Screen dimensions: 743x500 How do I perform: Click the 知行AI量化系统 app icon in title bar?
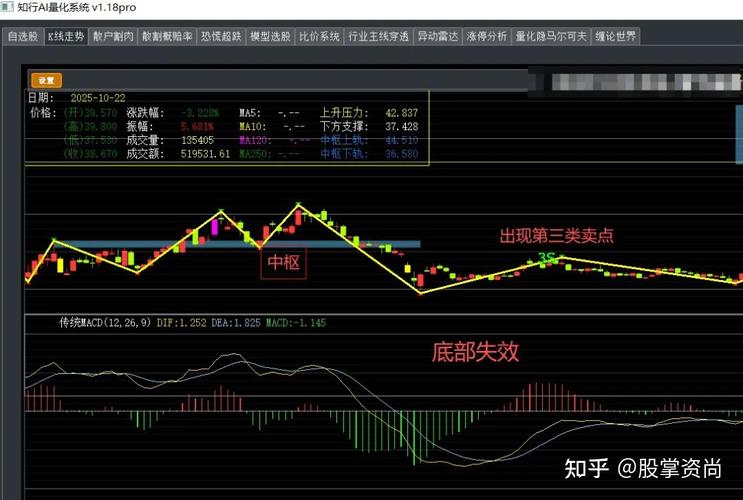pyautogui.click(x=7, y=7)
